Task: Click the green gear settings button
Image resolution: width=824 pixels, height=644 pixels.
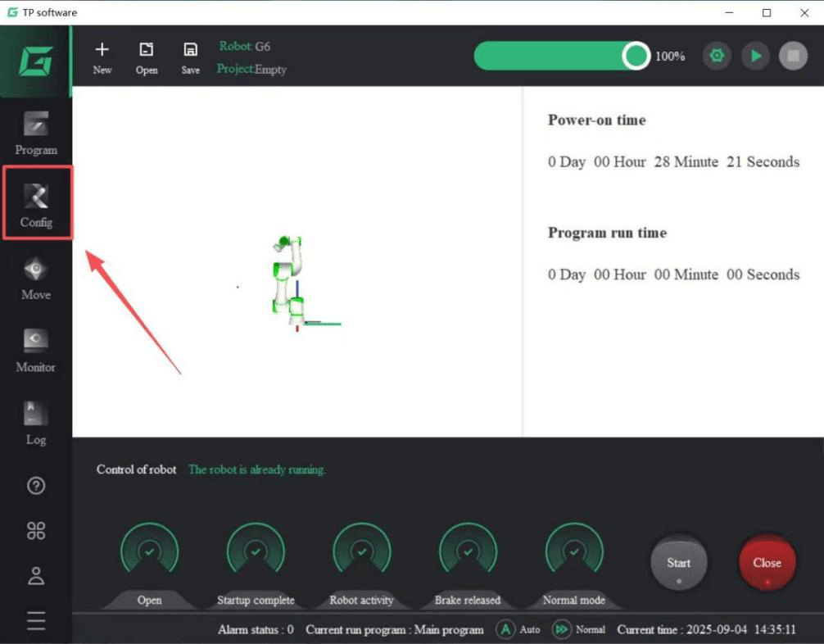Action: point(717,55)
